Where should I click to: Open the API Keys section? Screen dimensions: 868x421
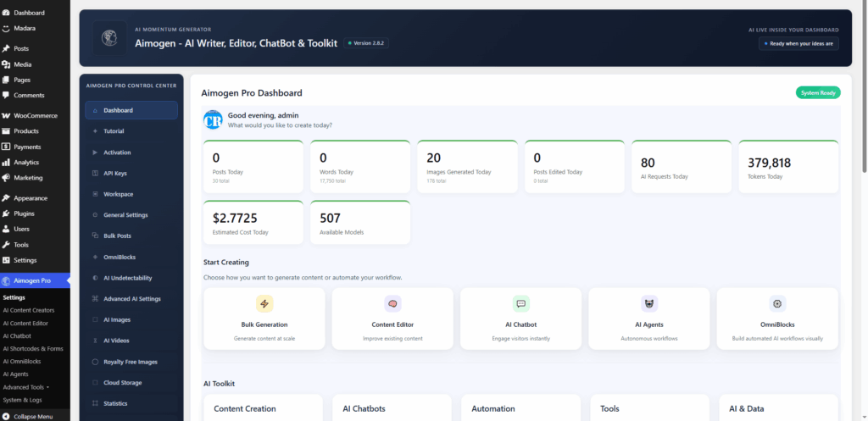tap(131, 173)
